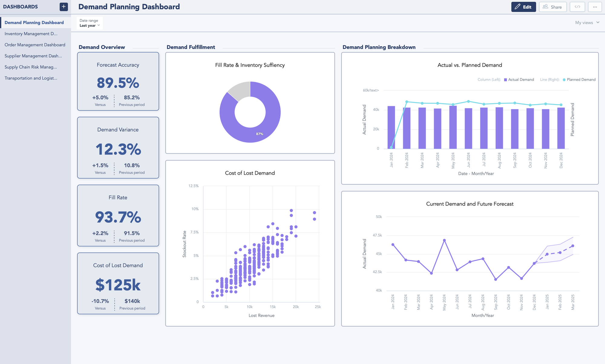Open the embed code (</>) panel

point(577,7)
